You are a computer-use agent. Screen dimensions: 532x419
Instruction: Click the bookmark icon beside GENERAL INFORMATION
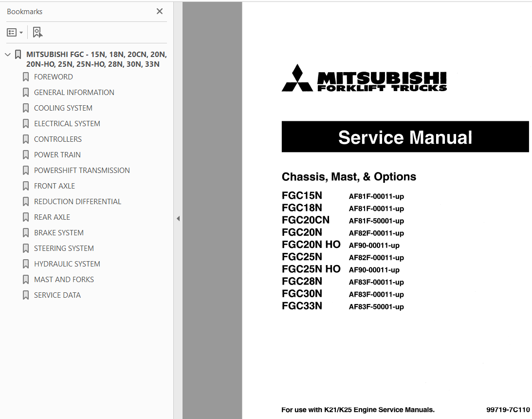coord(26,93)
